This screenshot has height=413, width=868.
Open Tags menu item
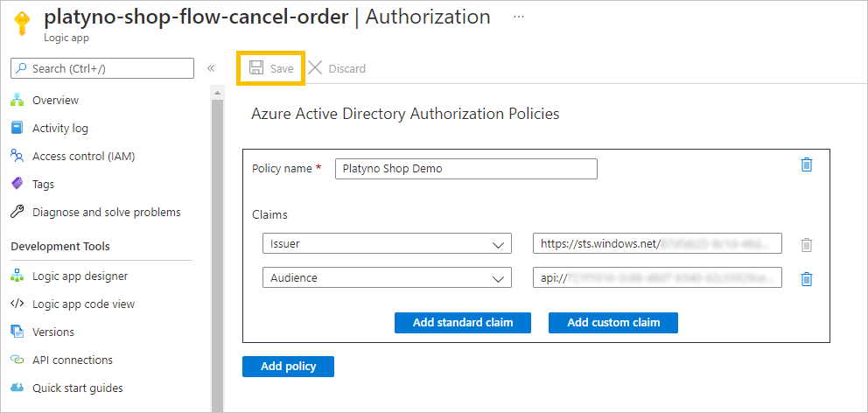pos(43,184)
